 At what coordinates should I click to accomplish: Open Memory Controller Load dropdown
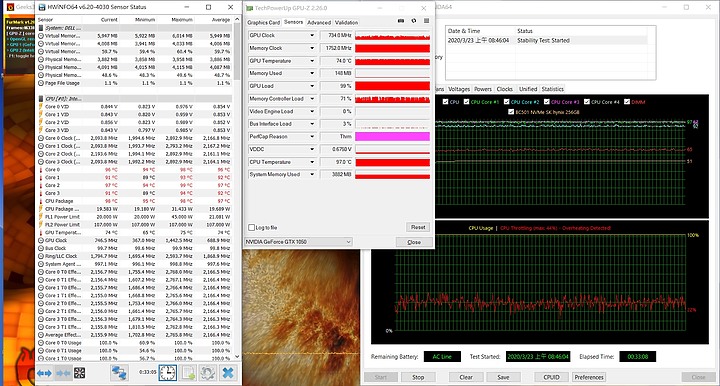coord(312,99)
